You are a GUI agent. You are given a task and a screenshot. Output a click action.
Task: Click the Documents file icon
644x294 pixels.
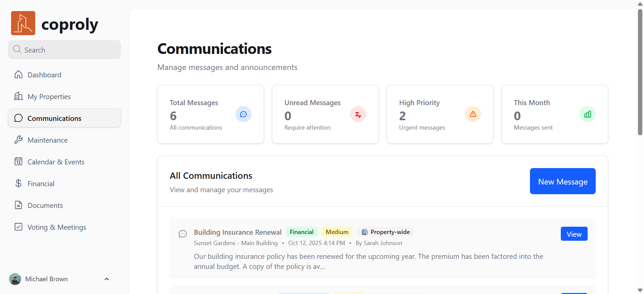pyautogui.click(x=18, y=205)
